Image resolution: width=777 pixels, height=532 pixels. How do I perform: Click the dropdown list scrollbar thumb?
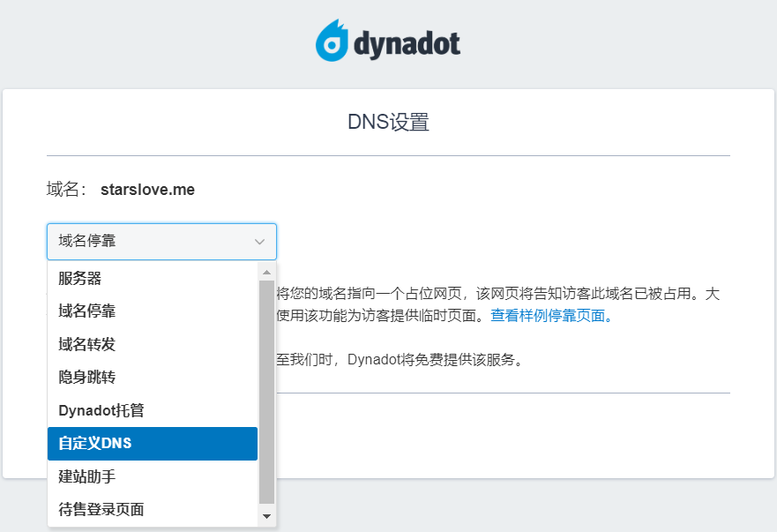point(266,393)
